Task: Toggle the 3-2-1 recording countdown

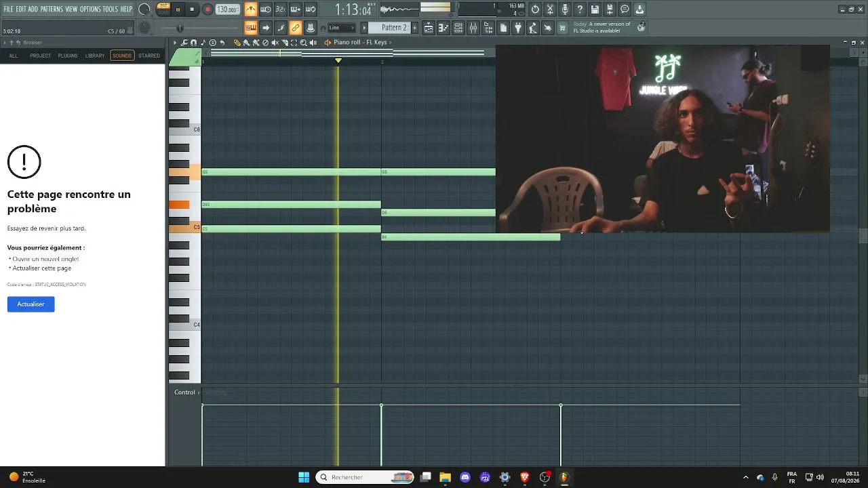Action: tap(281, 9)
